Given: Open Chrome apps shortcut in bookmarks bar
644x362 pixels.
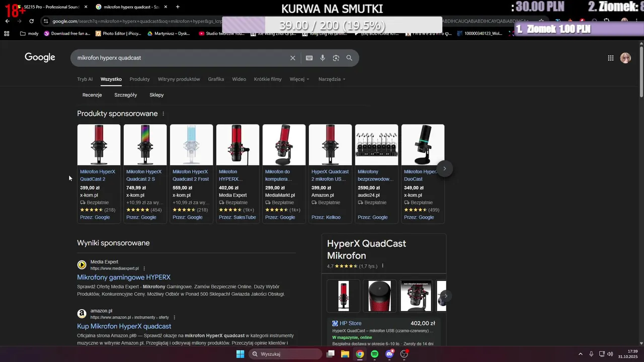Looking at the screenshot, I should 7,33.
